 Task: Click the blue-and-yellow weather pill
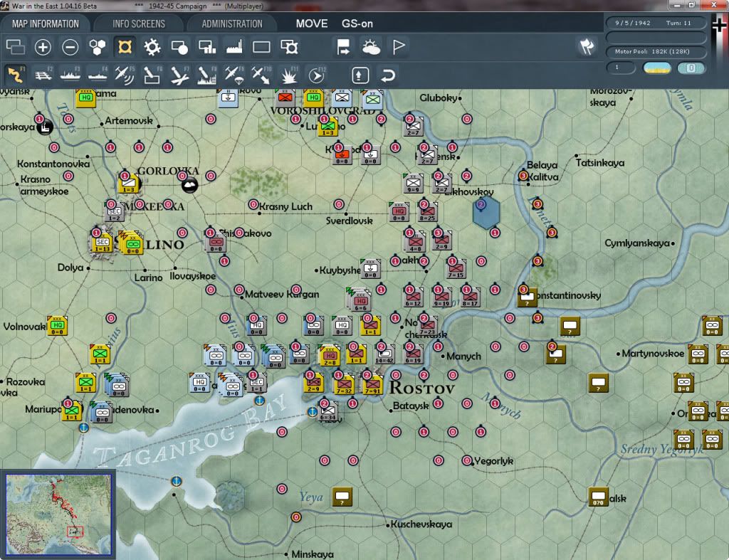tap(657, 68)
